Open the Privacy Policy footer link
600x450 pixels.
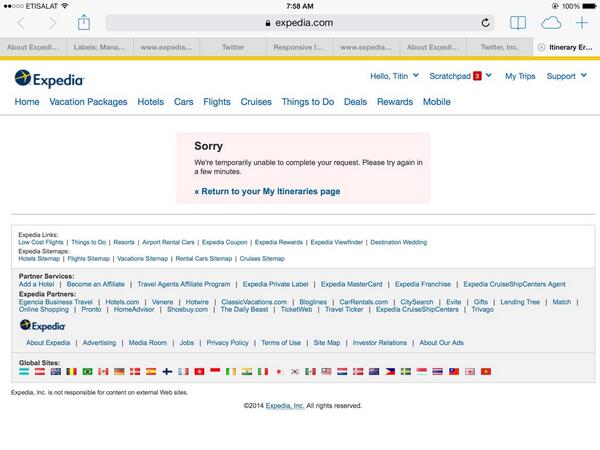point(228,342)
